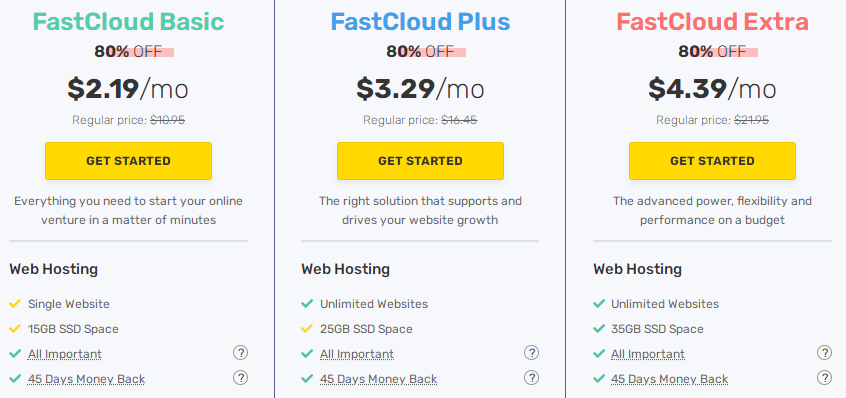Open help icon for Plus All Important
The width and height of the screenshot is (846, 398).
click(531, 353)
